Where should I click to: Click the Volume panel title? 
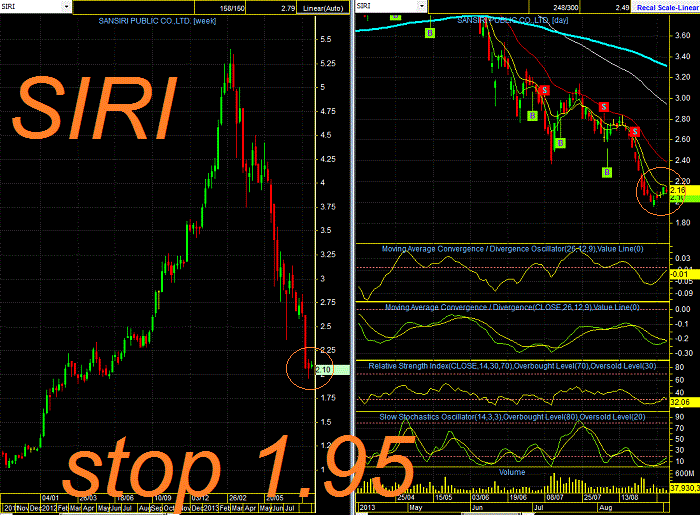(512, 472)
